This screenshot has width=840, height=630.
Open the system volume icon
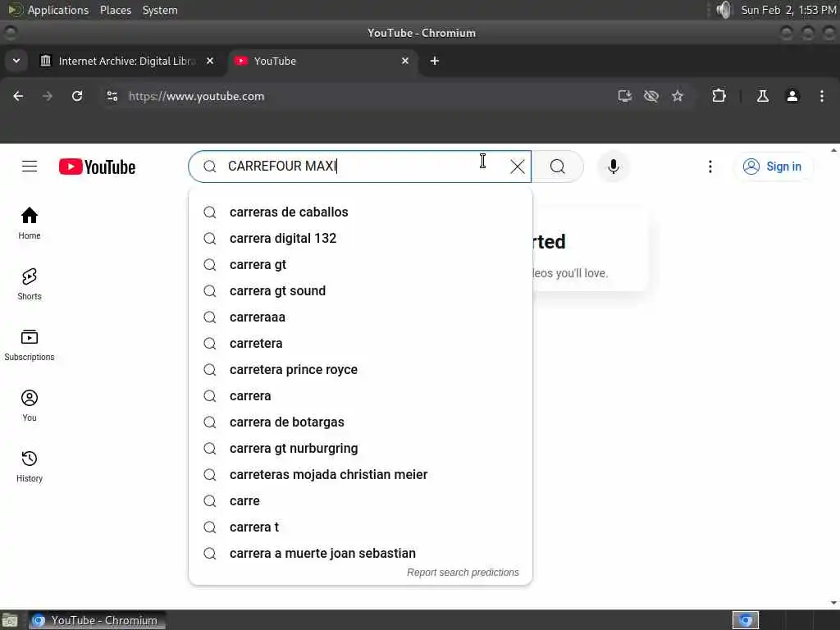tap(724, 10)
